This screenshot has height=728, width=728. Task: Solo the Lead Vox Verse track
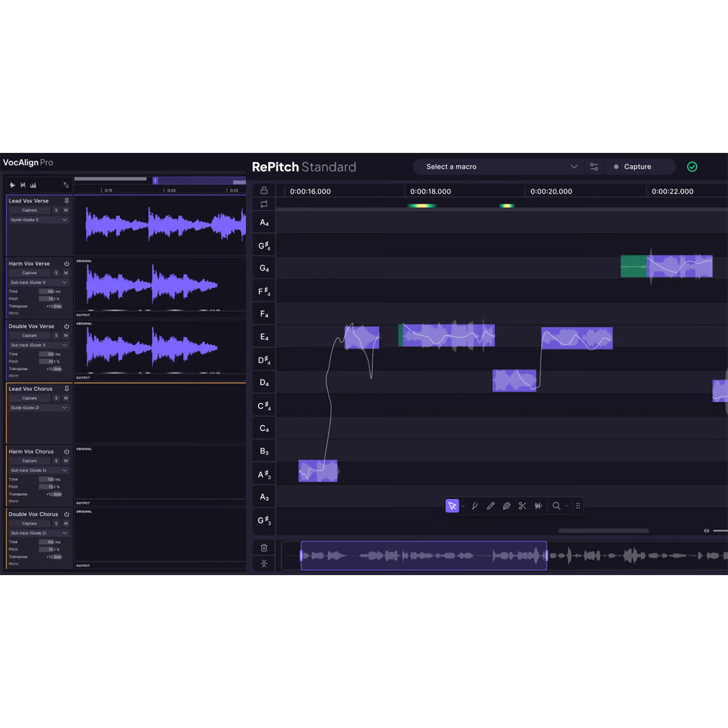[x=56, y=211]
